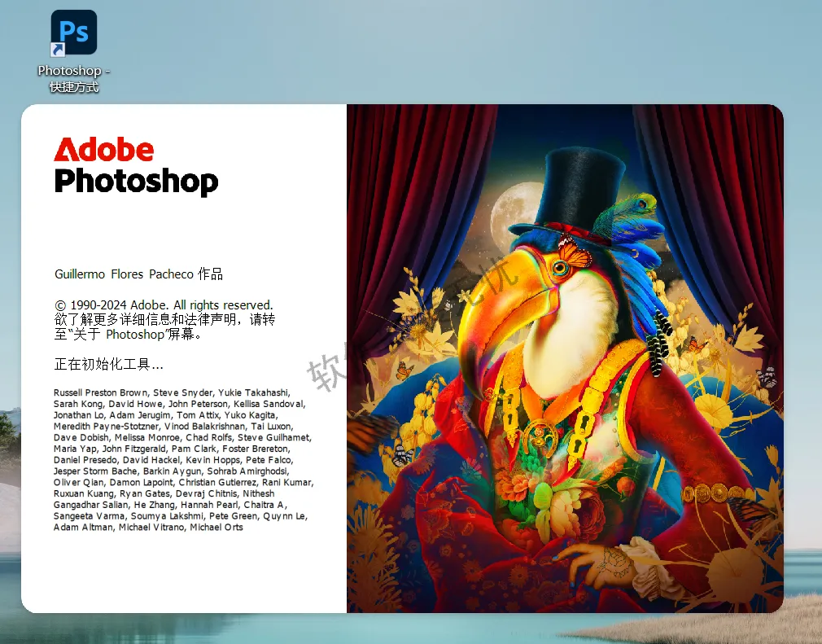Image resolution: width=822 pixels, height=644 pixels.
Task: Open the Photoshop desktop shortcut icon
Action: [73, 33]
